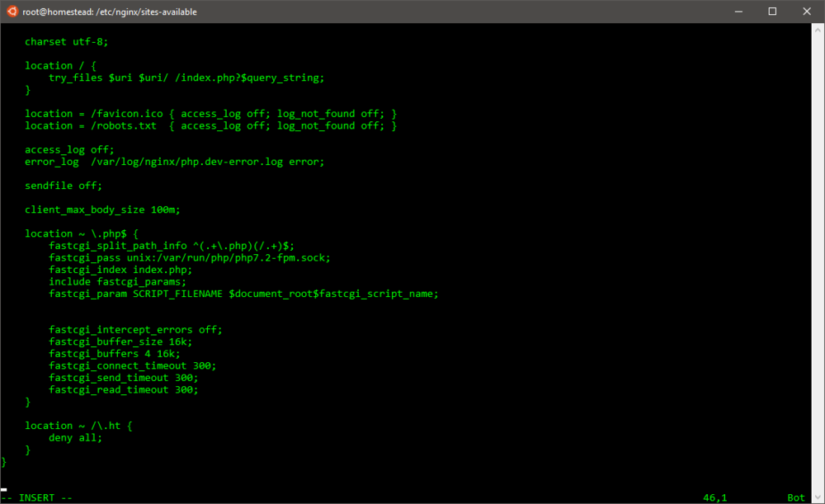
Task: Click the vertical scrollbar on the right edge
Action: tap(818, 247)
